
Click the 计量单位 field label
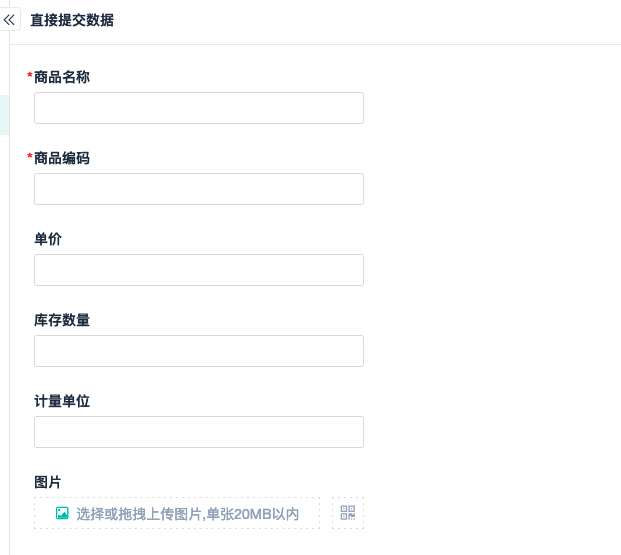point(62,401)
